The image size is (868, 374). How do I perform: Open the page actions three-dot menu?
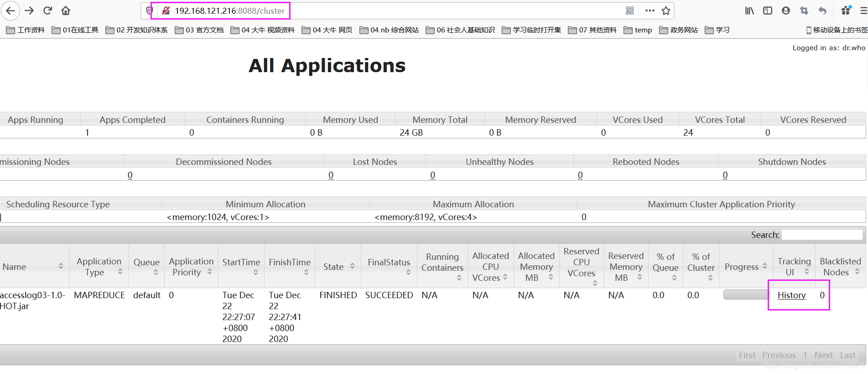pyautogui.click(x=650, y=11)
